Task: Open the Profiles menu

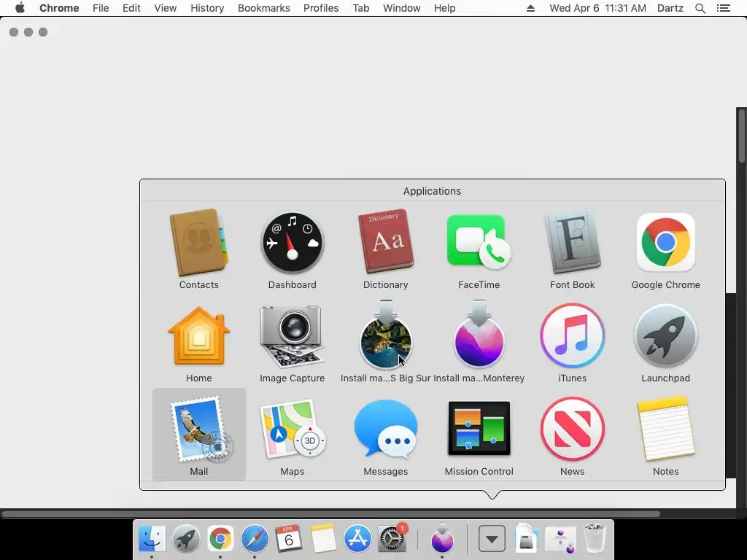Action: 321,8
